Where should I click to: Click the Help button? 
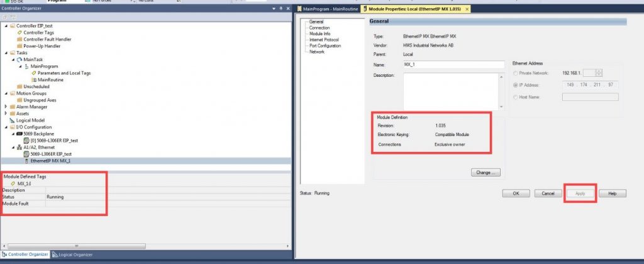(612, 193)
